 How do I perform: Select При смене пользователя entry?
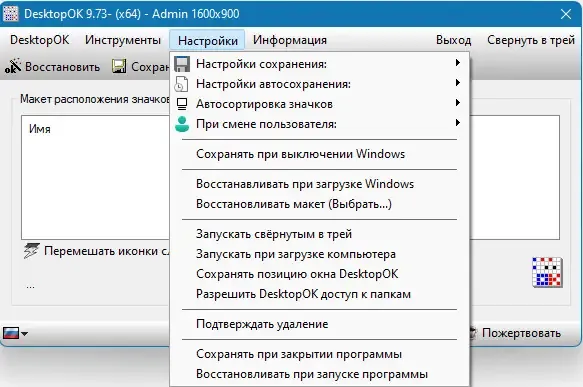tap(320, 124)
